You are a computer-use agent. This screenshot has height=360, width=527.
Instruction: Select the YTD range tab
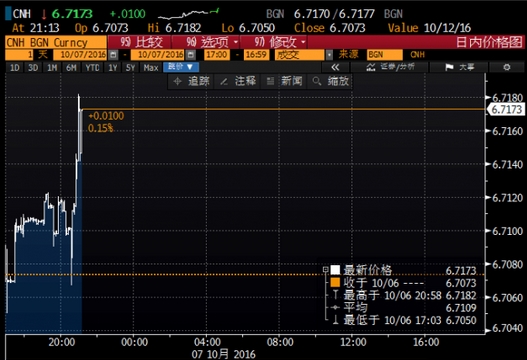[92, 68]
